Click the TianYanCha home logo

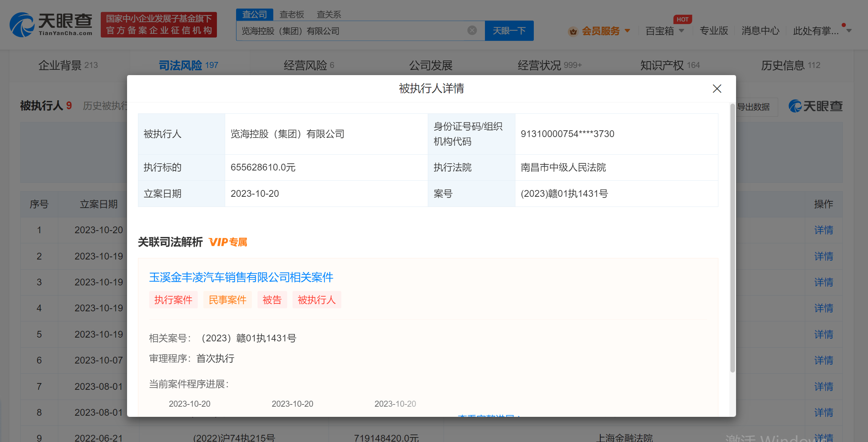[x=51, y=24]
